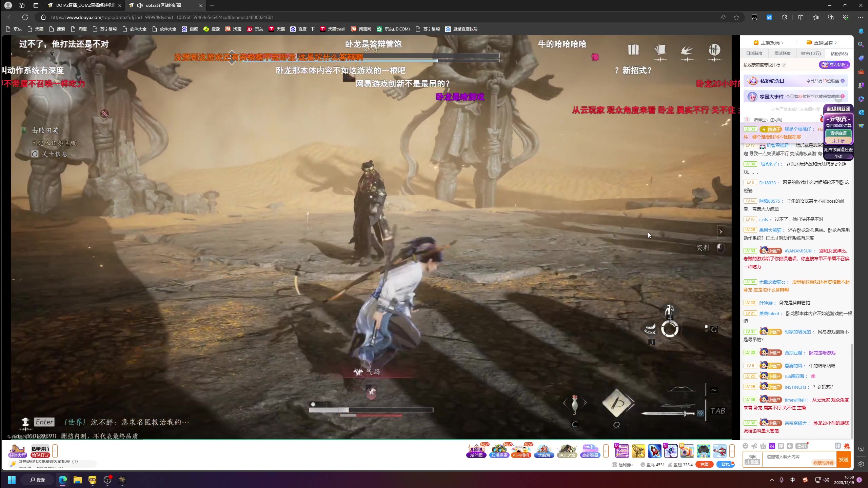Open the 令 icon above chat input
The width and height of the screenshot is (868, 488).
pos(790,446)
